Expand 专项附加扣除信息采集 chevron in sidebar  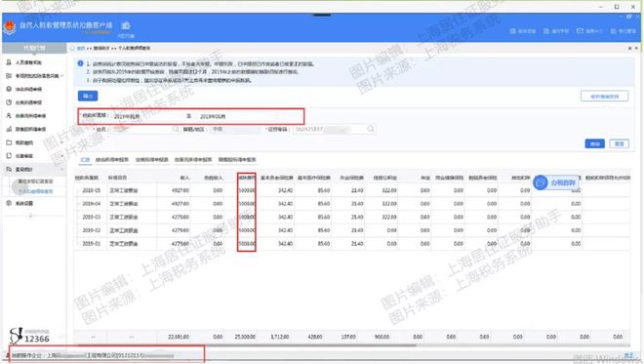62,75
